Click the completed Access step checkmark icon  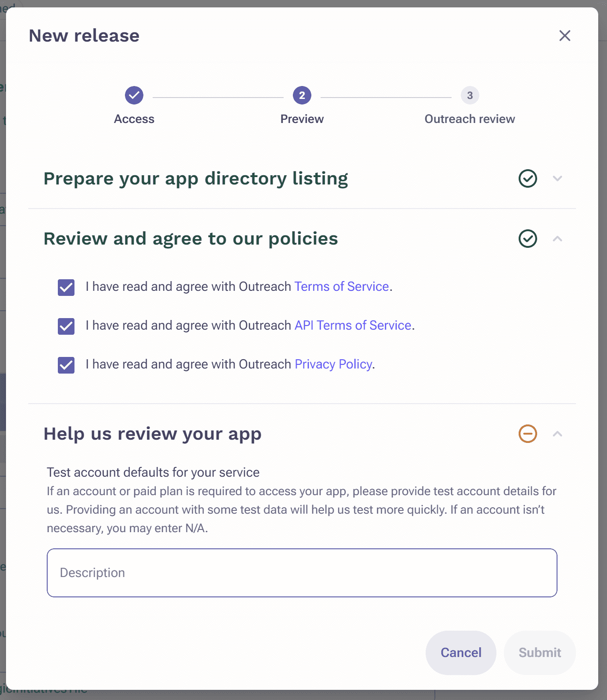(134, 96)
